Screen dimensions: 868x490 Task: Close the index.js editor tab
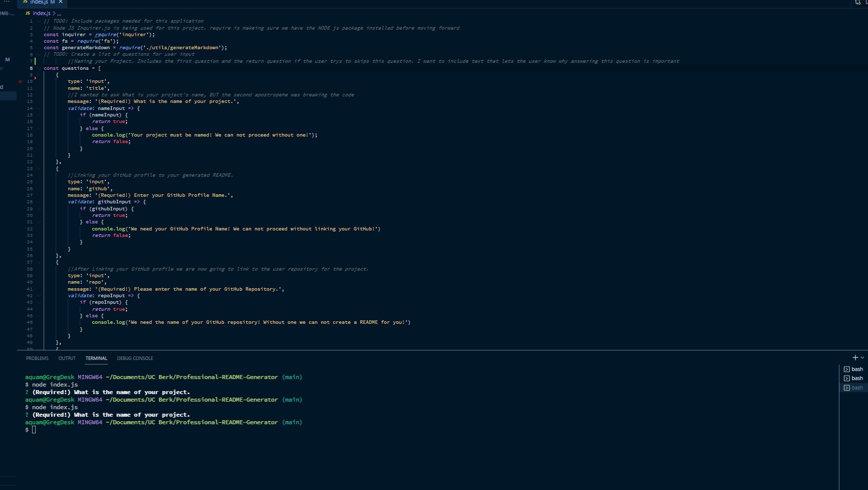point(60,2)
